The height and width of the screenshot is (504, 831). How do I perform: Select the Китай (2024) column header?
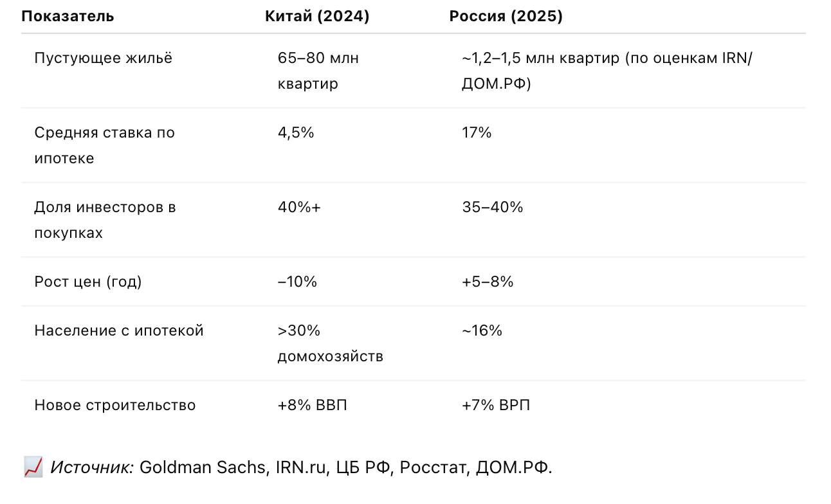click(317, 17)
